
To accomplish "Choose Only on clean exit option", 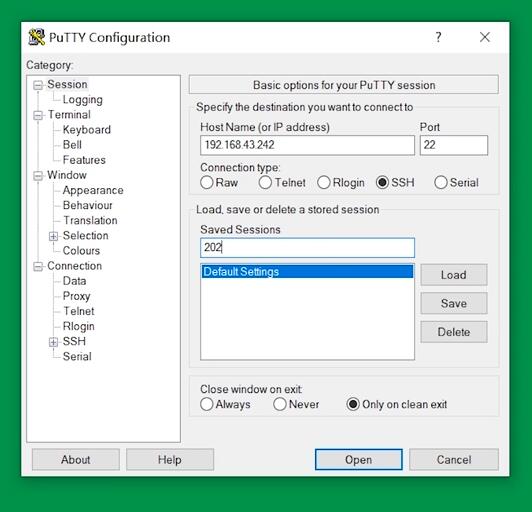I will (x=353, y=404).
